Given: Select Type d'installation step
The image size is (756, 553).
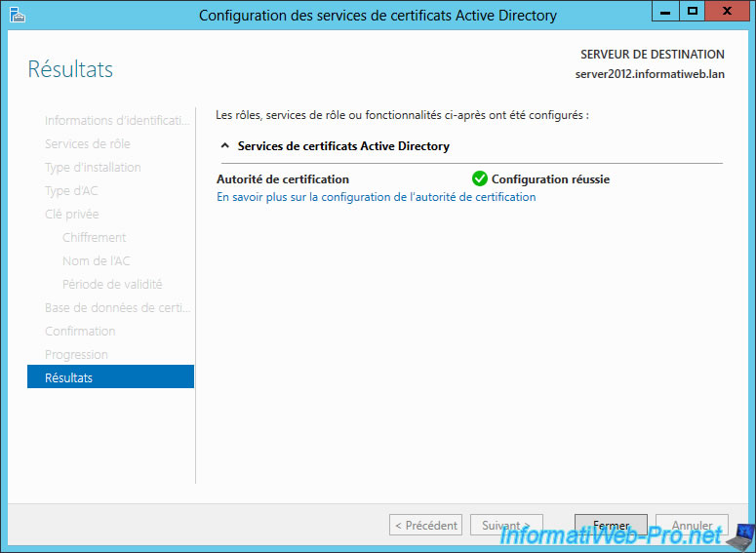Looking at the screenshot, I should 93,168.
